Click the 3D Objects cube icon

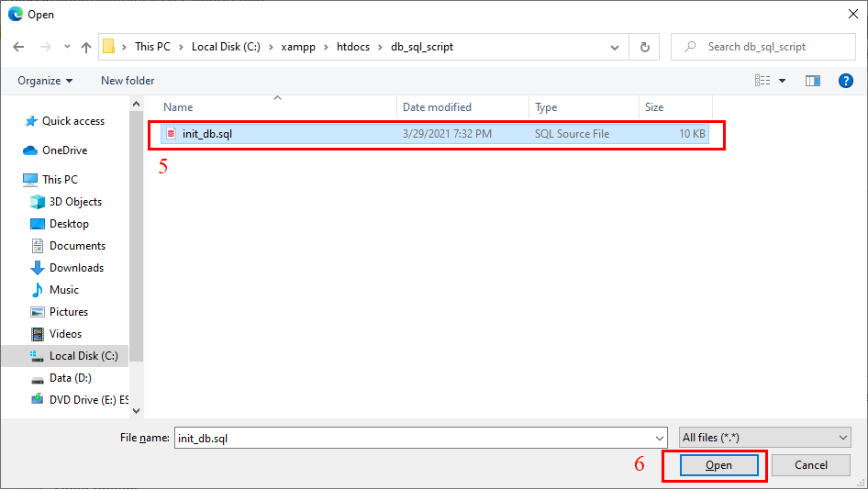coord(38,202)
